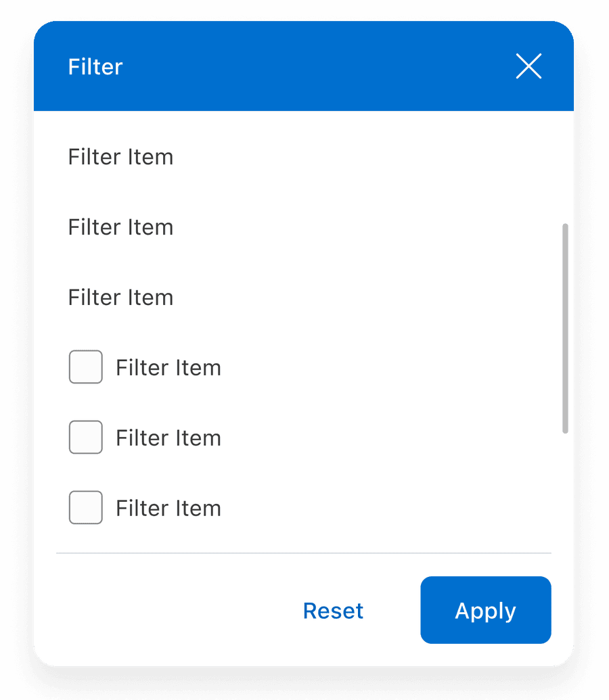Click the label next to the second checkbox

point(168,437)
